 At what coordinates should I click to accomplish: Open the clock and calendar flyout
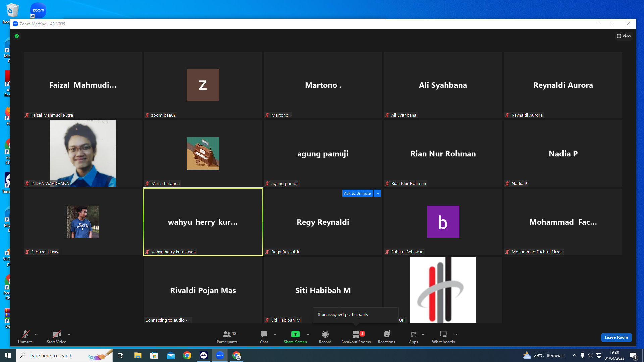pyautogui.click(x=614, y=355)
